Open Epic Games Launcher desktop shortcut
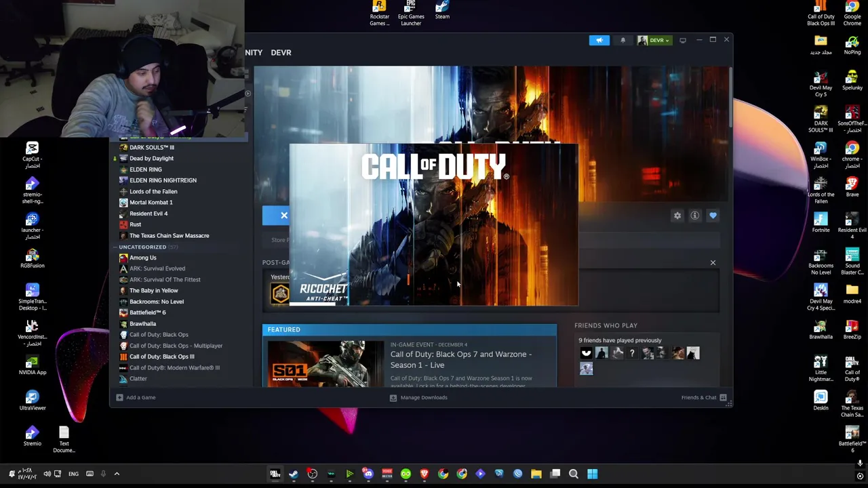The image size is (868, 488). [x=411, y=13]
